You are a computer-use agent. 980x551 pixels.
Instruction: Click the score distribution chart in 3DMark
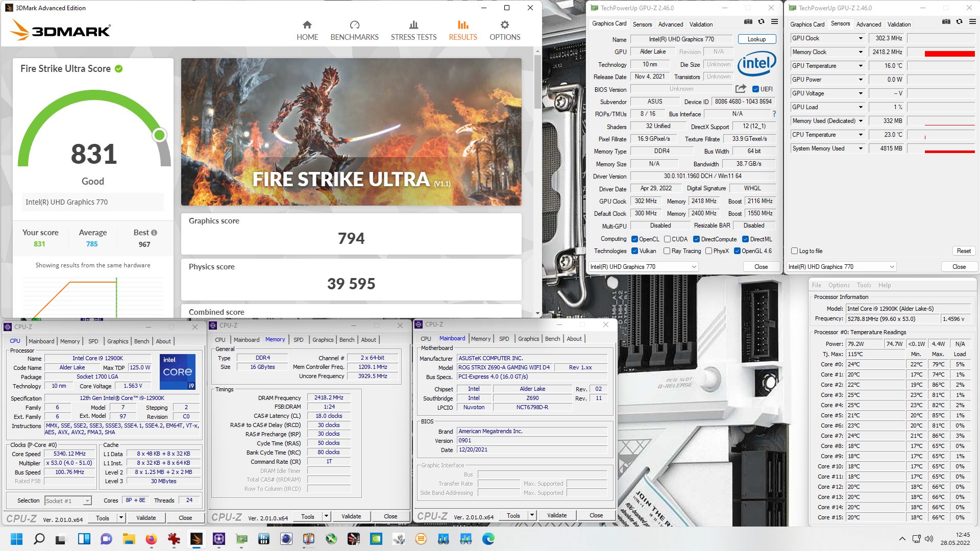(x=93, y=297)
